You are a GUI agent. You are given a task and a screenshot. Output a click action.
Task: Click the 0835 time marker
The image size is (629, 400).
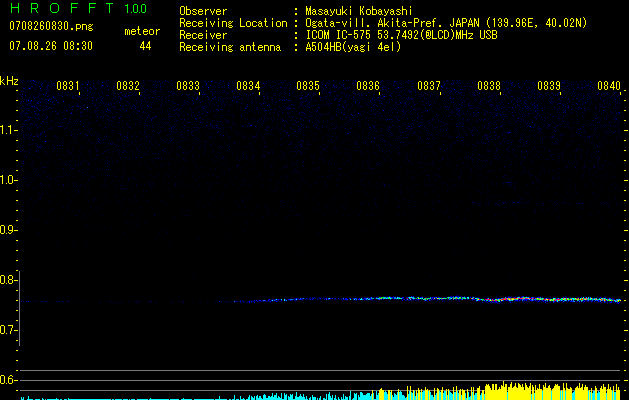308,86
